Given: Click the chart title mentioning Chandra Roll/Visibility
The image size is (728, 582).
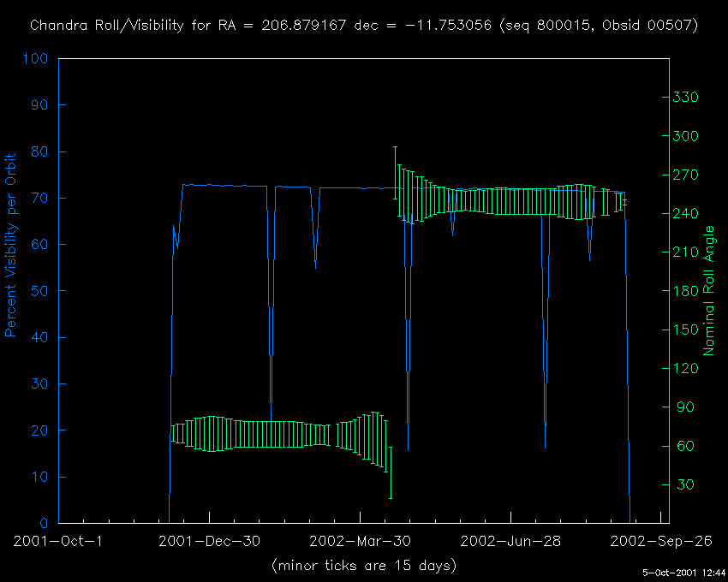Looking at the screenshot, I should pyautogui.click(x=364, y=26).
